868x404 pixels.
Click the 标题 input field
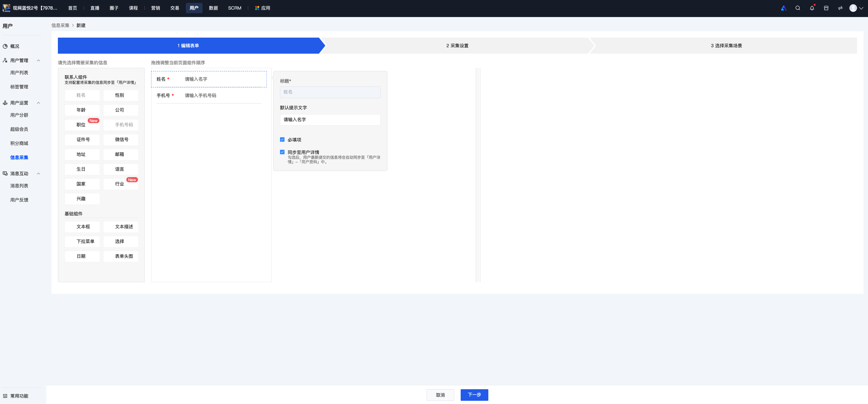pyautogui.click(x=330, y=92)
